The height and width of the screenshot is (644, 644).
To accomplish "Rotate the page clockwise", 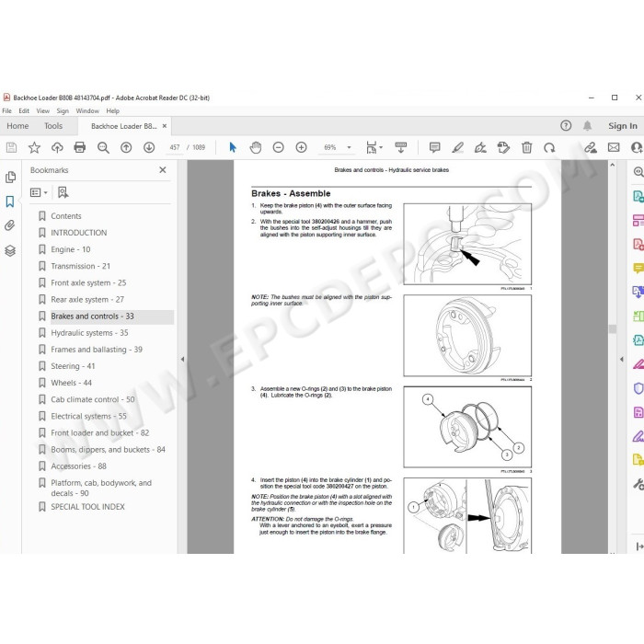I will pos(549,147).
